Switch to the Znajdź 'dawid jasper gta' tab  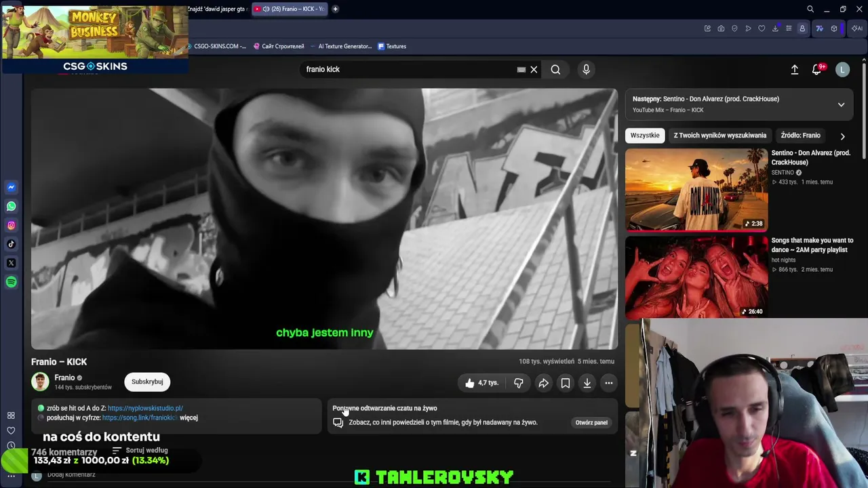tap(218, 9)
